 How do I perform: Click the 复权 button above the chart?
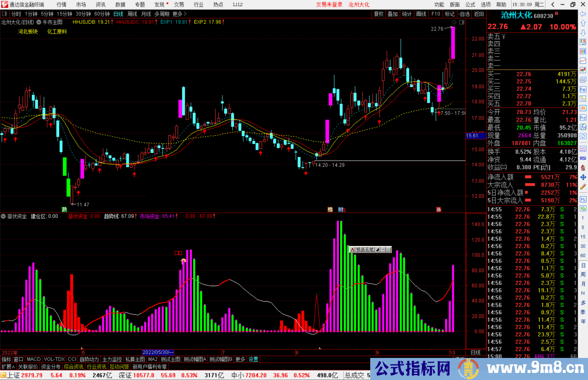[378, 14]
